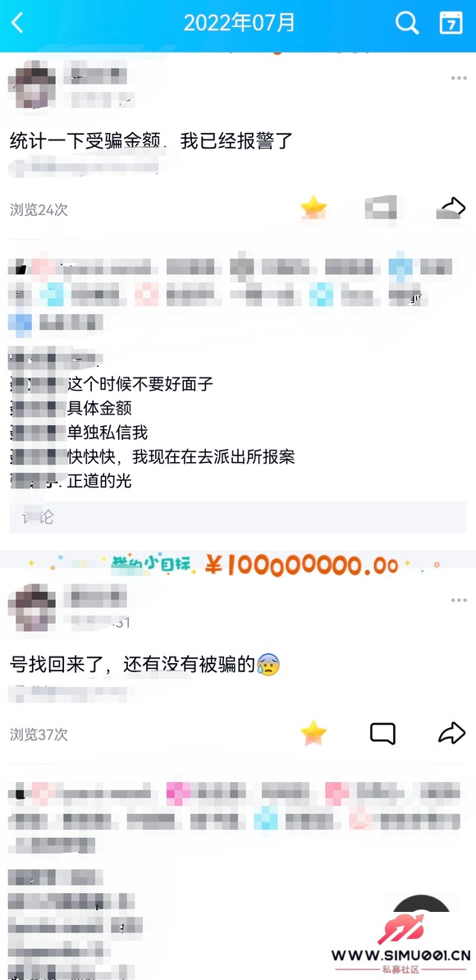Tap comment icon on first post
476x980 pixels.
pyautogui.click(x=382, y=208)
